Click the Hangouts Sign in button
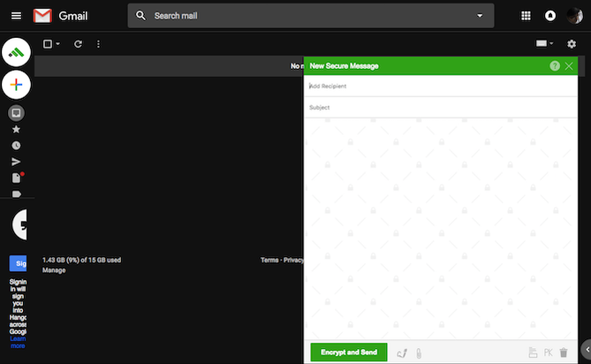591x364 pixels. [18, 263]
